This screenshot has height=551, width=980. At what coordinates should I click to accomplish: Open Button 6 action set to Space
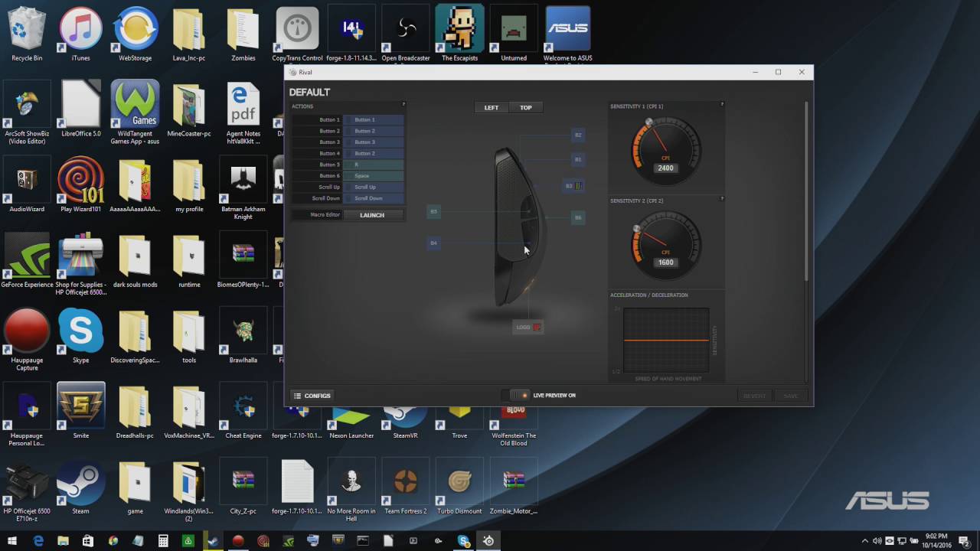tap(374, 176)
